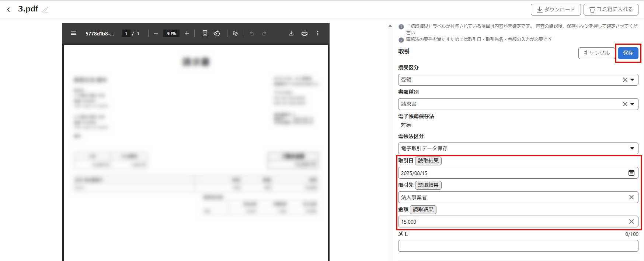Open the 取引日 calendar picker

tap(631, 173)
